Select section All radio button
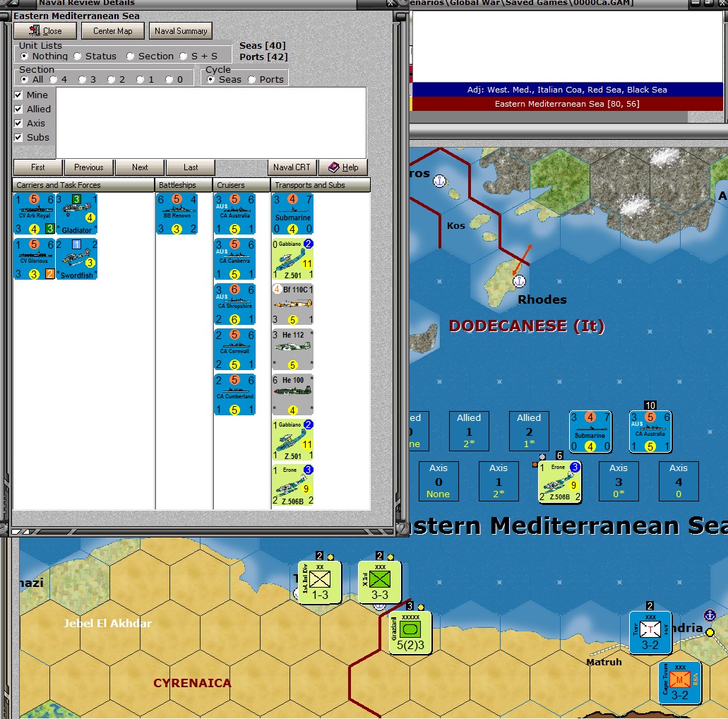 (32, 79)
